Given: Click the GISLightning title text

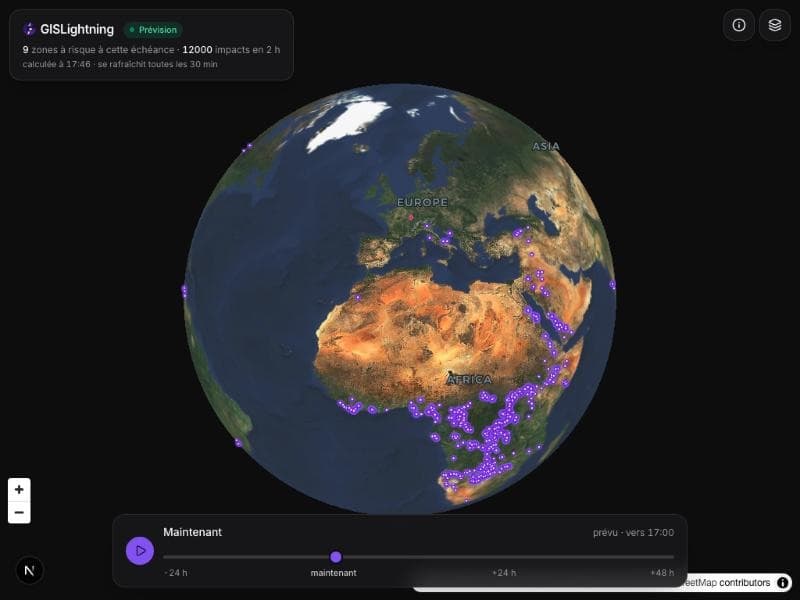Looking at the screenshot, I should tap(77, 29).
